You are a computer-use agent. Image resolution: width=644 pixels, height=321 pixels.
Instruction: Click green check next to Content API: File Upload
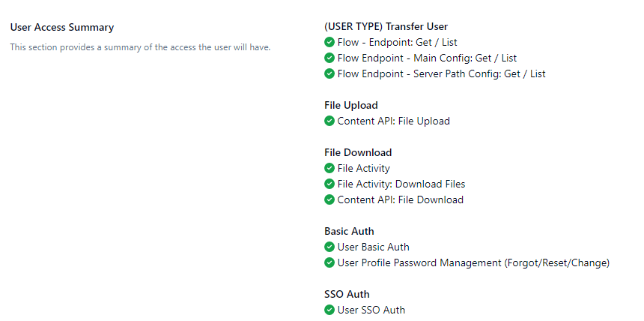point(329,121)
